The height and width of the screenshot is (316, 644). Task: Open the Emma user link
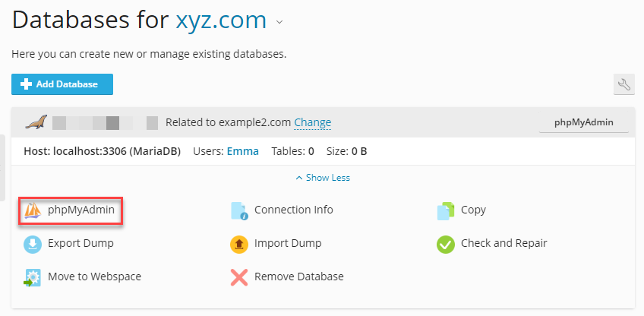click(242, 151)
